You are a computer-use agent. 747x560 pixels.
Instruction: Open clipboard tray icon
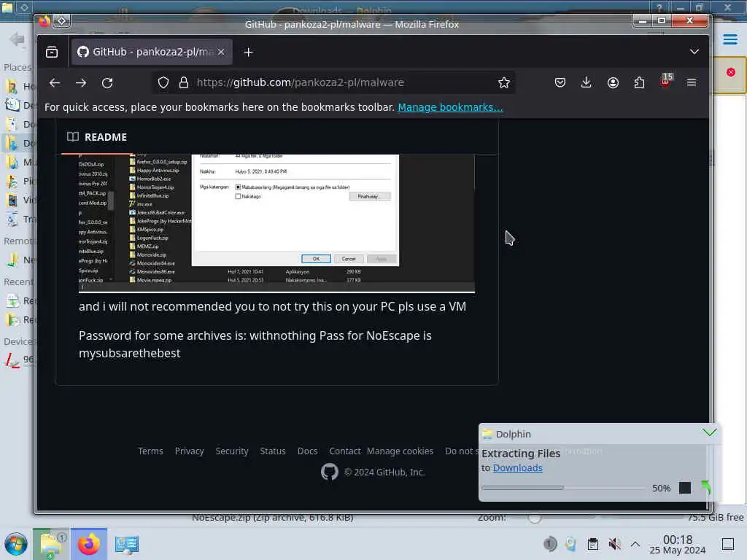coord(592,544)
